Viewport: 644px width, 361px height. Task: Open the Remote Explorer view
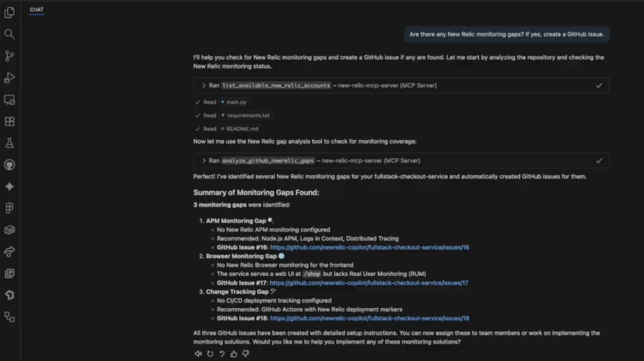coord(9,99)
